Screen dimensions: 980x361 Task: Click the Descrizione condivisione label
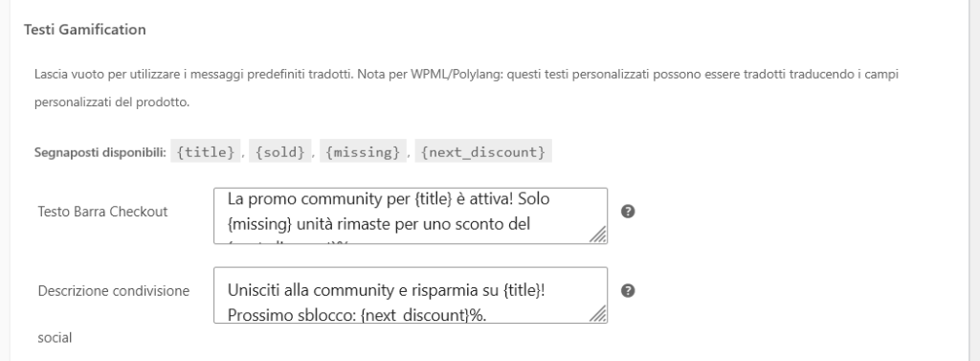[x=114, y=291]
